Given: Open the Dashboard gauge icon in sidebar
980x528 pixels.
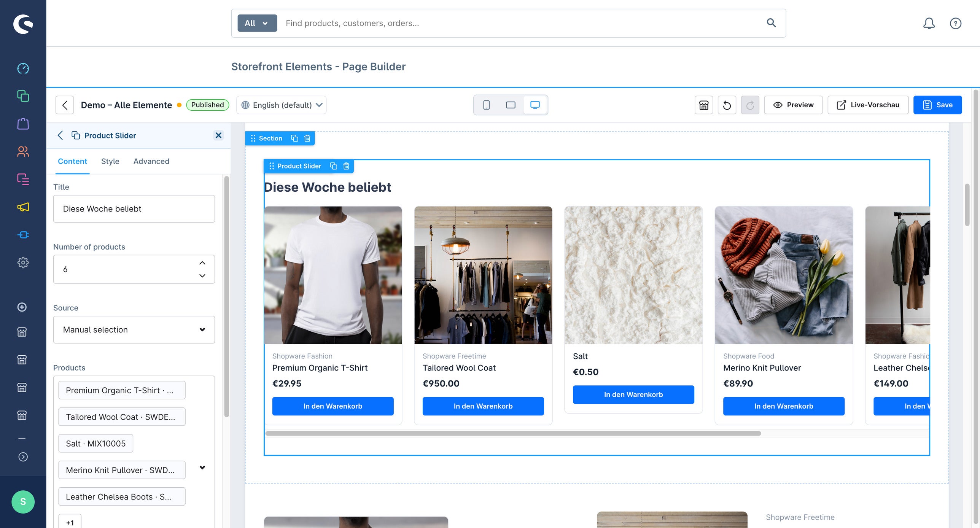Looking at the screenshot, I should coord(23,68).
